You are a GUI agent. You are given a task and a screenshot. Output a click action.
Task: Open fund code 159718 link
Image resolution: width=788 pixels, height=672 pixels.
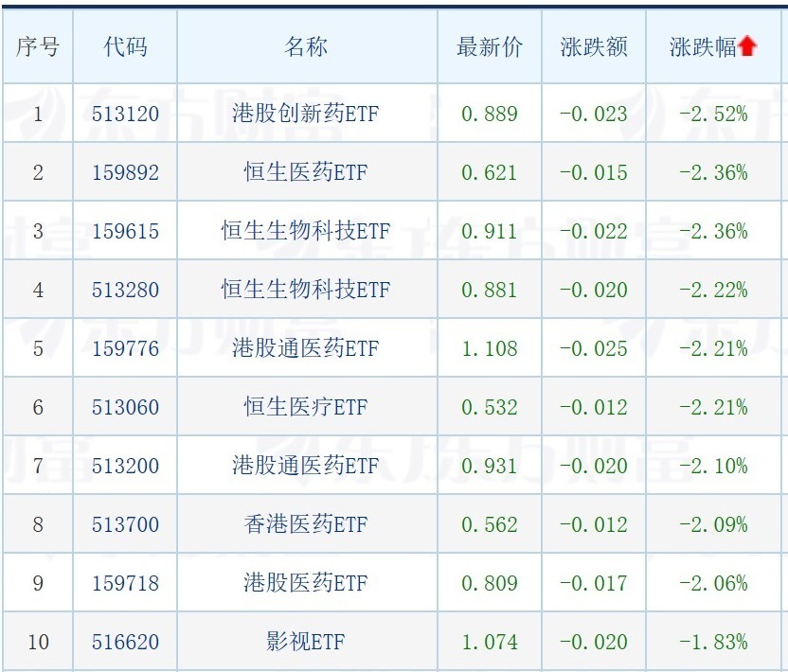125,583
